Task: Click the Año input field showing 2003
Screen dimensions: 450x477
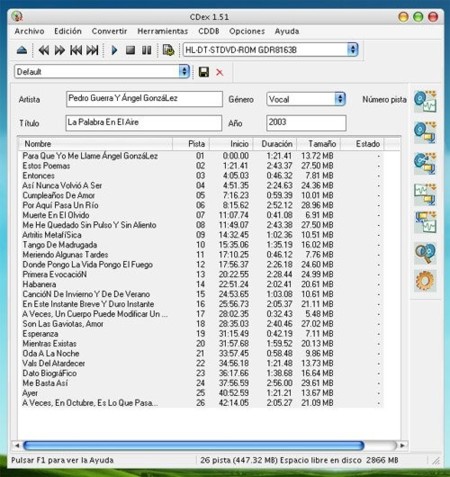Action: [x=306, y=123]
